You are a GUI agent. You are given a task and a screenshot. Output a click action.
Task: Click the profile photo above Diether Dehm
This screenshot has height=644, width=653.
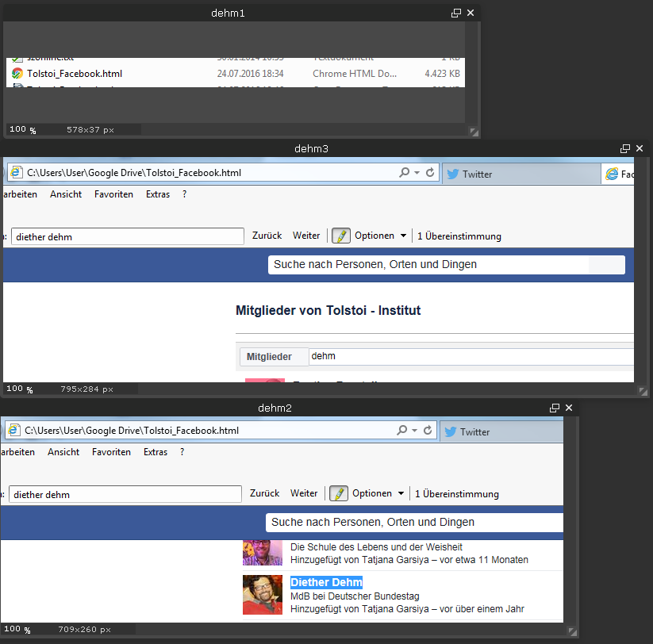click(x=263, y=553)
